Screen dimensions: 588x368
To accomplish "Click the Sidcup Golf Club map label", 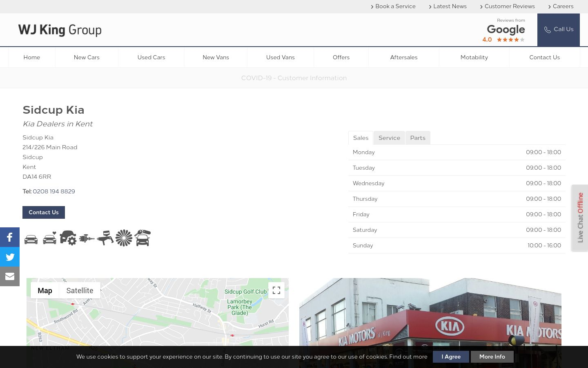I will (x=245, y=292).
